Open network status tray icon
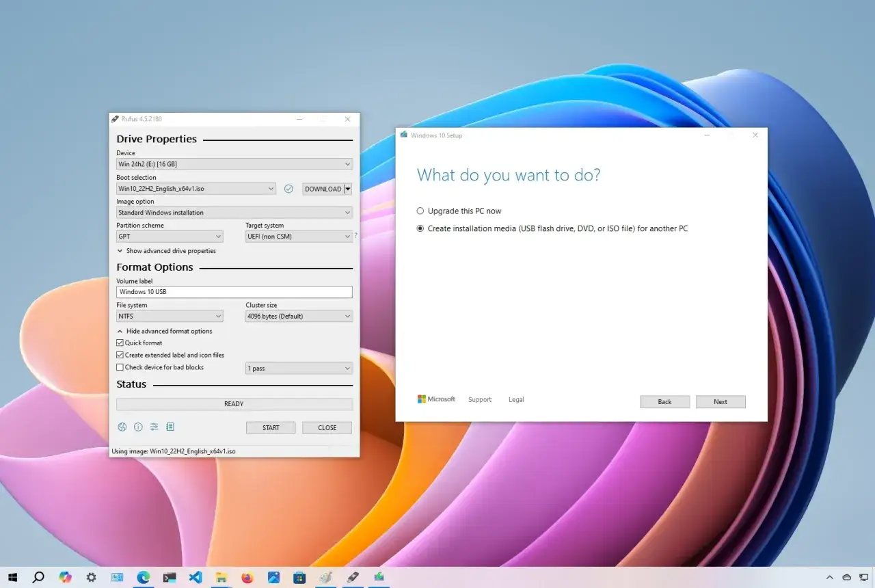 863,577
